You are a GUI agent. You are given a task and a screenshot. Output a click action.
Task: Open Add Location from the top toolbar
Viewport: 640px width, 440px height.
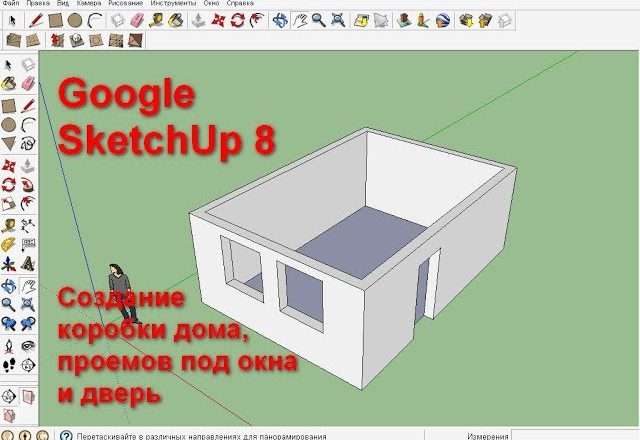click(361, 20)
